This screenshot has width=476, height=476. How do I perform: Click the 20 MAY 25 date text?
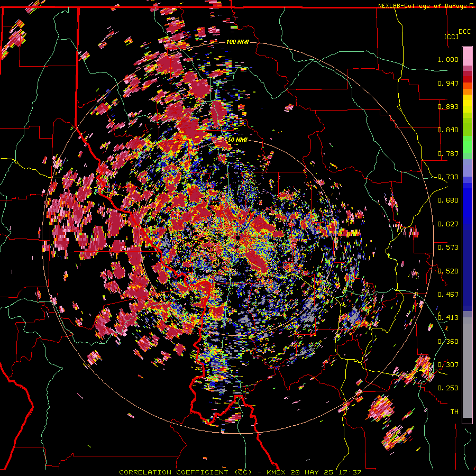pyautogui.click(x=312, y=472)
